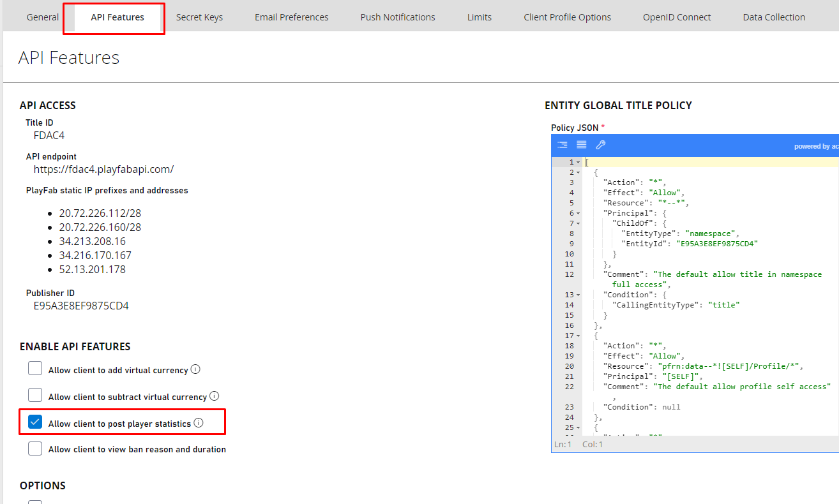
Task: Click inside the Policy JSON editor on line 1
Action: click(x=711, y=162)
